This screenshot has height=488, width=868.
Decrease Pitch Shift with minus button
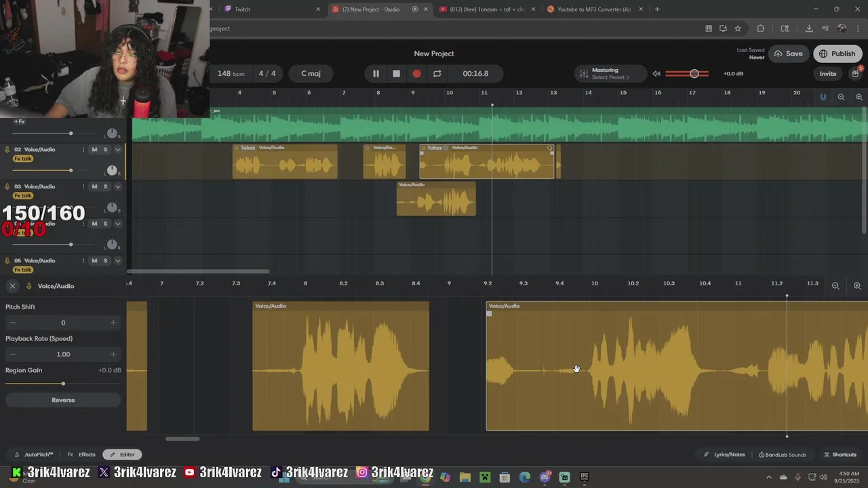pos(13,323)
